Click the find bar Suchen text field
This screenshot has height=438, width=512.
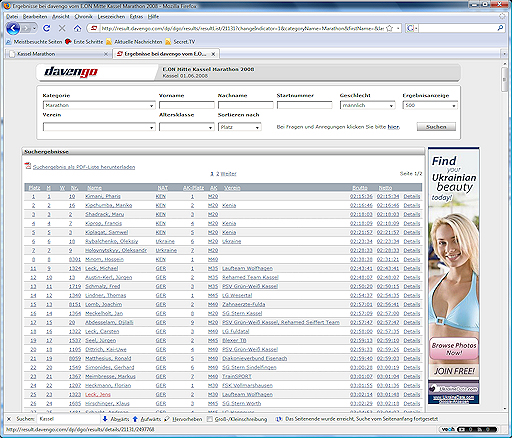(x=68, y=419)
